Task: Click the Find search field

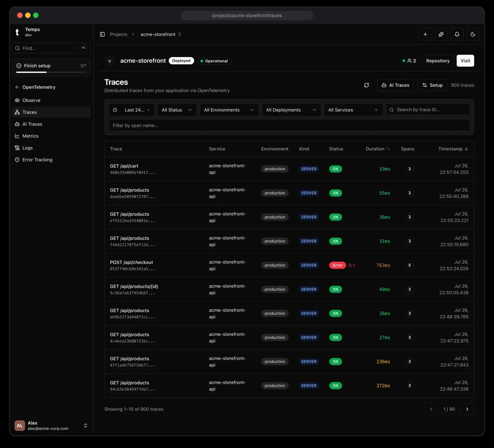Action: pyautogui.click(x=51, y=48)
